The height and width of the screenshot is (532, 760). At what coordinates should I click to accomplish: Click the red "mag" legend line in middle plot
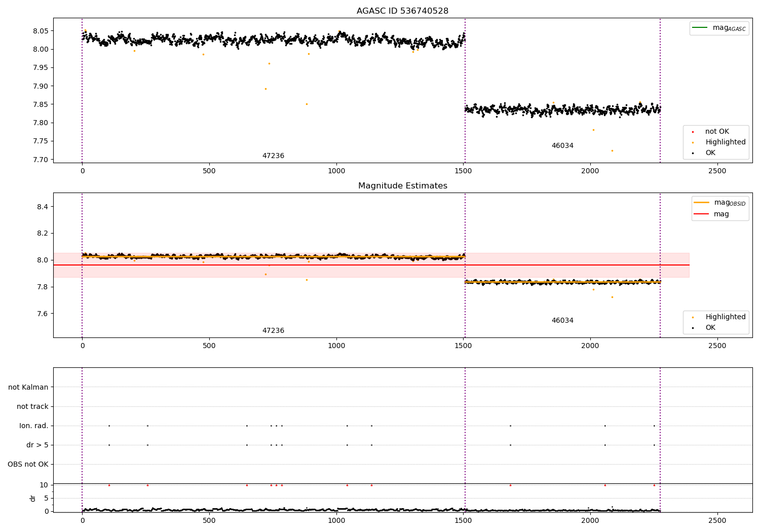coord(701,214)
